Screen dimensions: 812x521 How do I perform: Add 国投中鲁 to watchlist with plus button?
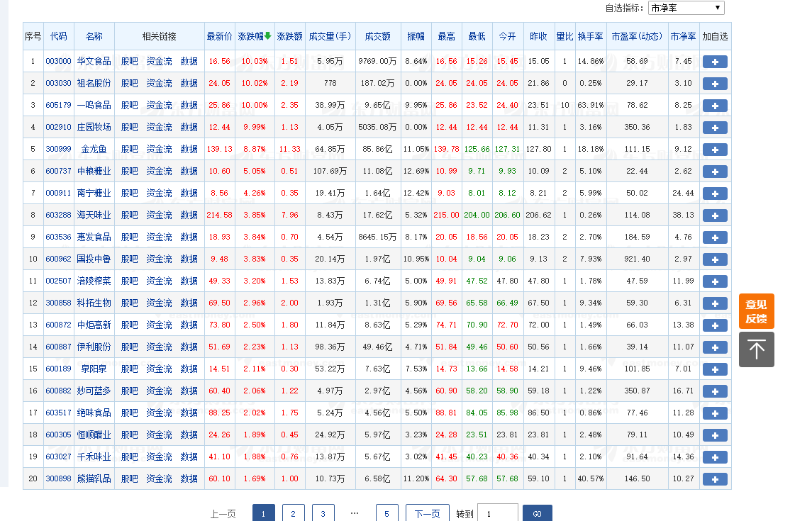click(x=715, y=259)
